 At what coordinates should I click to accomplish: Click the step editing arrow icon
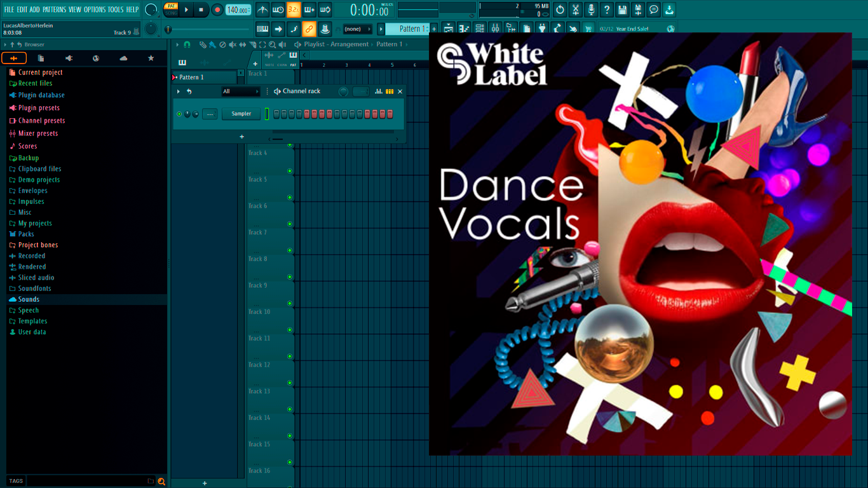278,29
